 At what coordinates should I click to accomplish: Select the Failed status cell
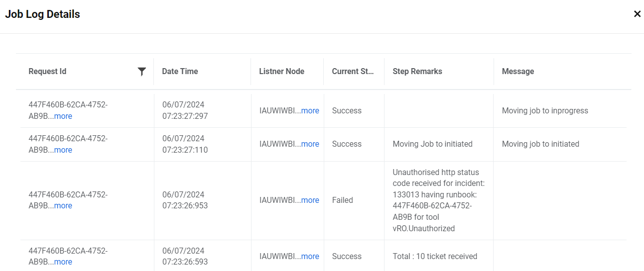(343, 200)
